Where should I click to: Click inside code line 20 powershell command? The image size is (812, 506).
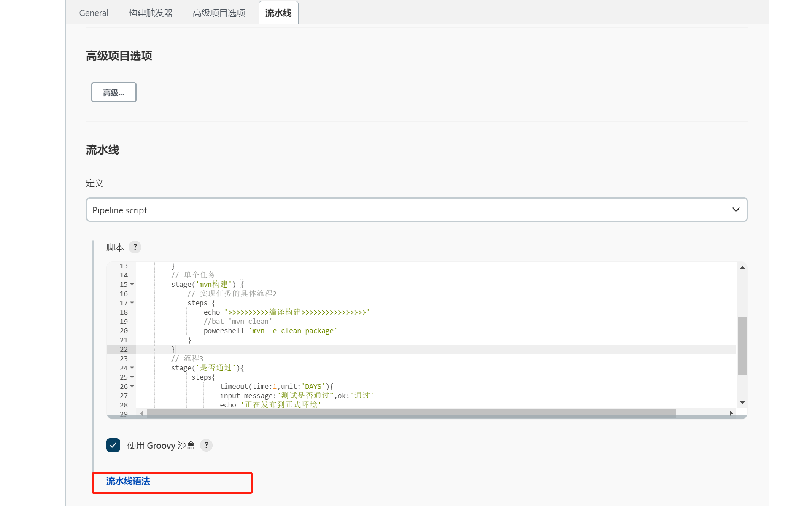[270, 331]
